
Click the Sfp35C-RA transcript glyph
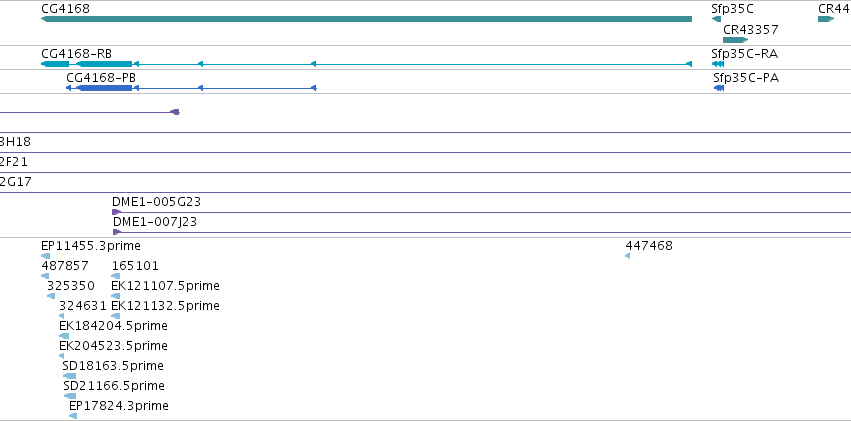click(717, 64)
